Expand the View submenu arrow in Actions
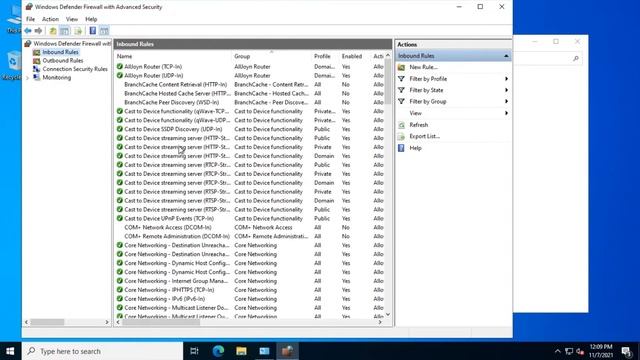Viewport: 640px width, 360px height. (x=506, y=113)
